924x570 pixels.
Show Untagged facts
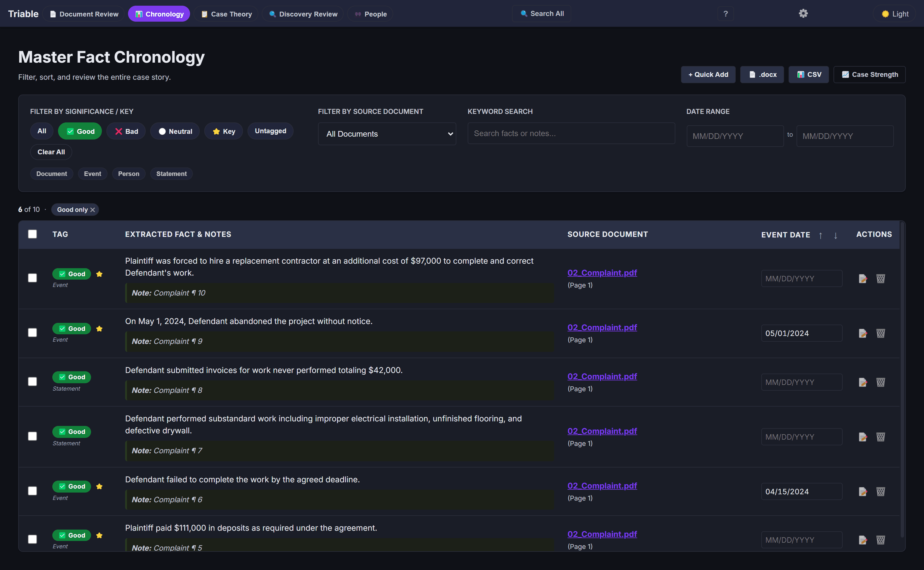[271, 131]
